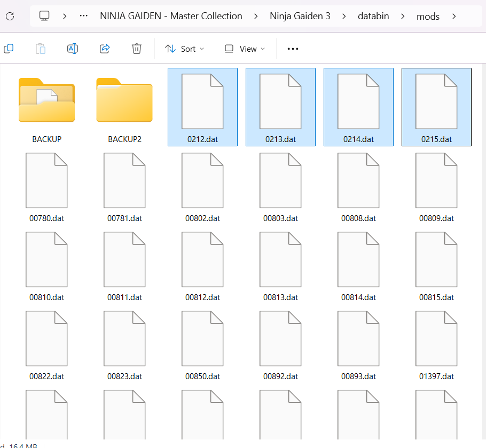Select file 00893.dat
This screenshot has width=486, height=448.
358,345
